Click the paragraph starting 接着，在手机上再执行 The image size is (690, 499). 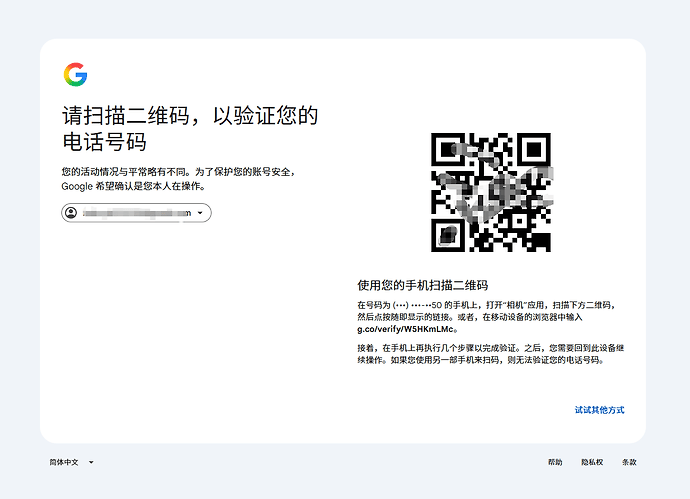(x=491, y=354)
